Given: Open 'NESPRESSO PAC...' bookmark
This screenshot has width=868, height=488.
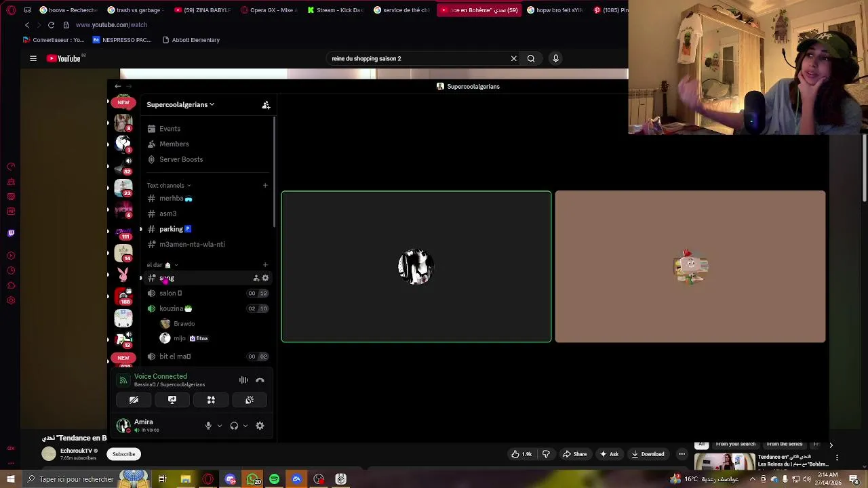Looking at the screenshot, I should click(122, 40).
